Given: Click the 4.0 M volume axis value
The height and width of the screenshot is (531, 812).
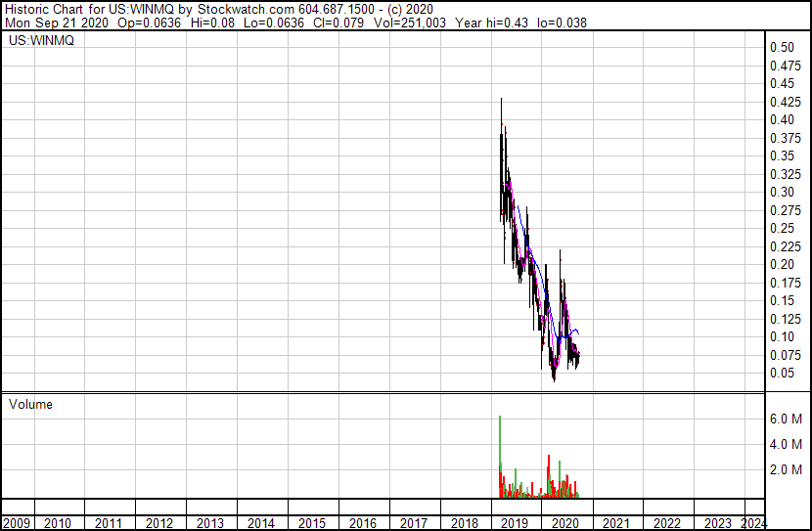Looking at the screenshot, I should pos(786,444).
